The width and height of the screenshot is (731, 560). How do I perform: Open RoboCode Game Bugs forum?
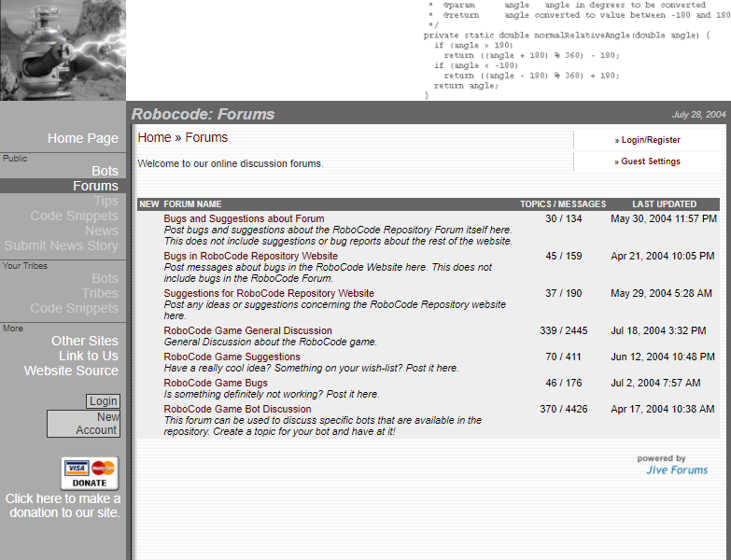click(x=216, y=383)
